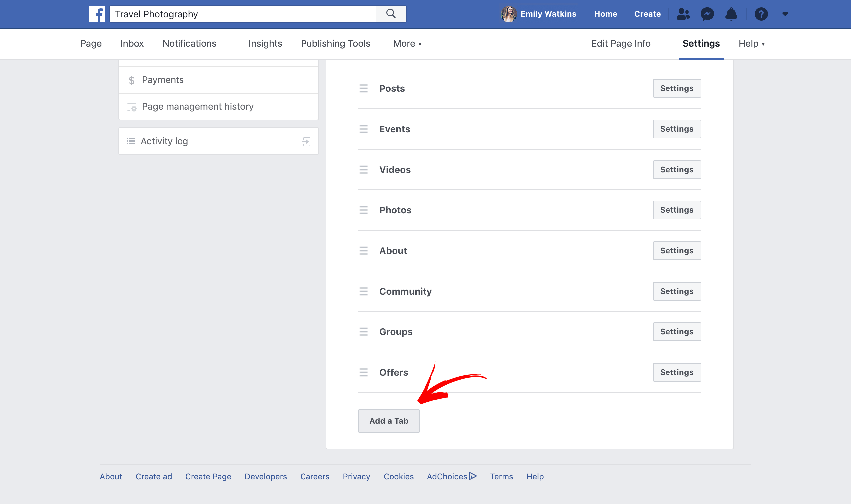Open the Help dropdown in page navigation
851x504 pixels.
point(751,44)
